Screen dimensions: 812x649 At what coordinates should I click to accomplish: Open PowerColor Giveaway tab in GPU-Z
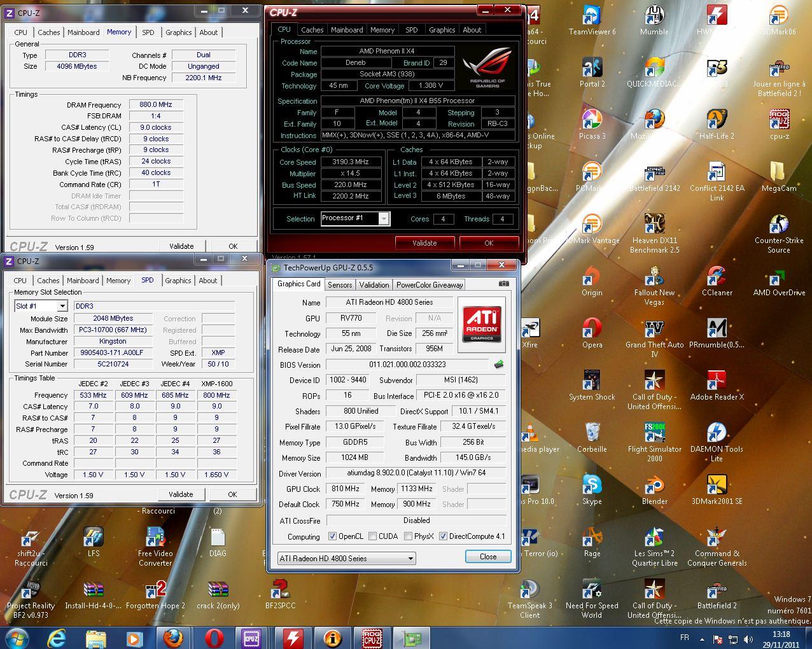pyautogui.click(x=430, y=284)
